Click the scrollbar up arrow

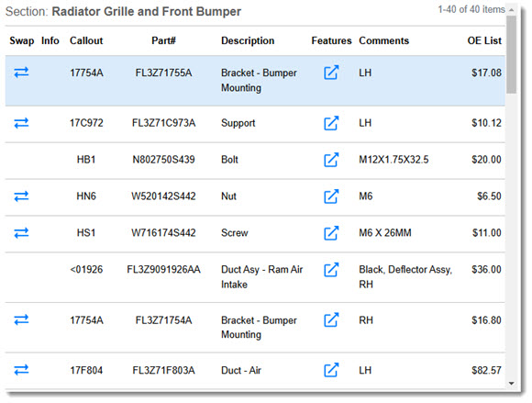tap(511, 10)
